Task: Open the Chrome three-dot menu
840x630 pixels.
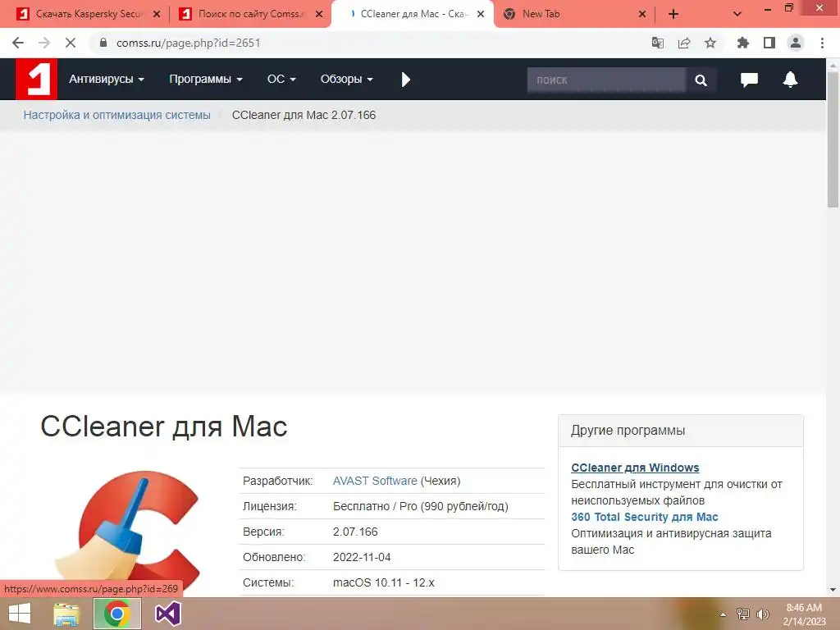Action: pyautogui.click(x=822, y=43)
